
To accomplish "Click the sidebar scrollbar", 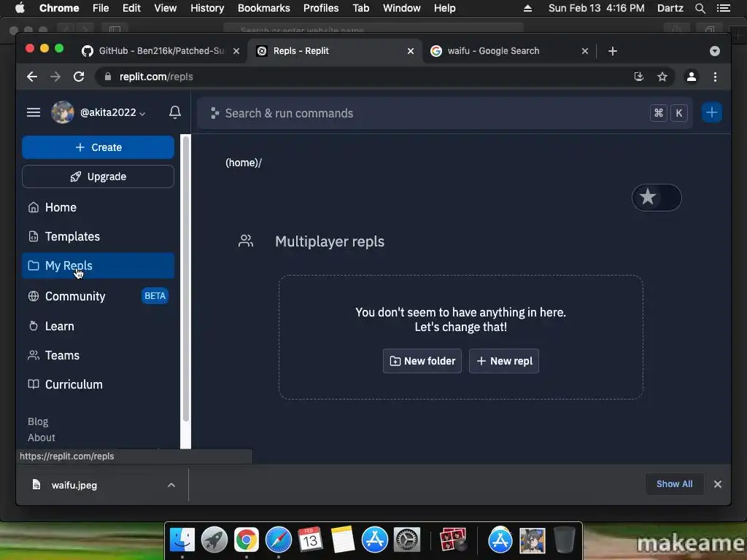I will pyautogui.click(x=186, y=279).
